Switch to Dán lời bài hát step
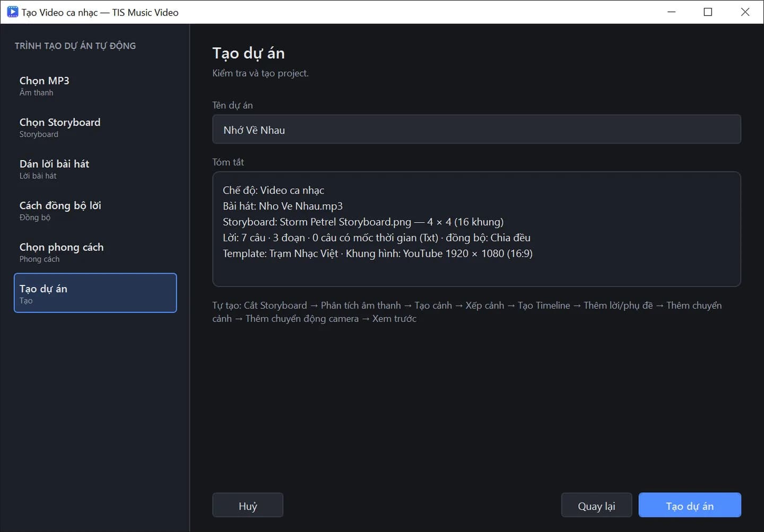The height and width of the screenshot is (532, 764). pyautogui.click(x=95, y=169)
